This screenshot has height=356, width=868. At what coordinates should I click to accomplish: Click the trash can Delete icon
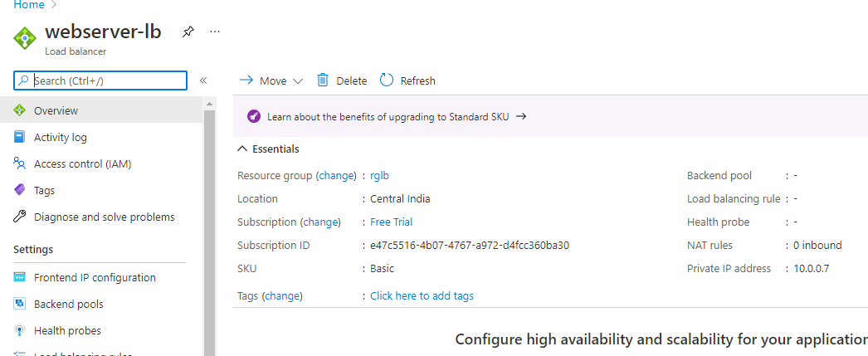(x=322, y=80)
